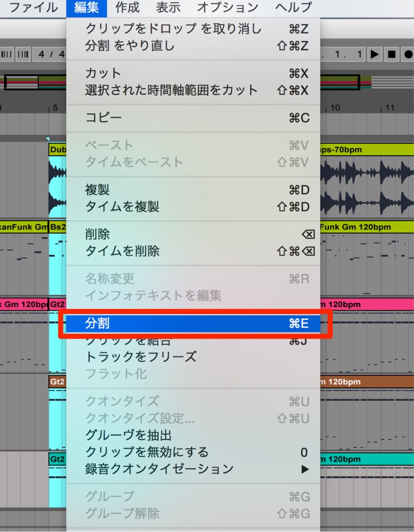414x532 pixels.
Task: Click bar 5 on the timeline ruler
Action: (55, 108)
